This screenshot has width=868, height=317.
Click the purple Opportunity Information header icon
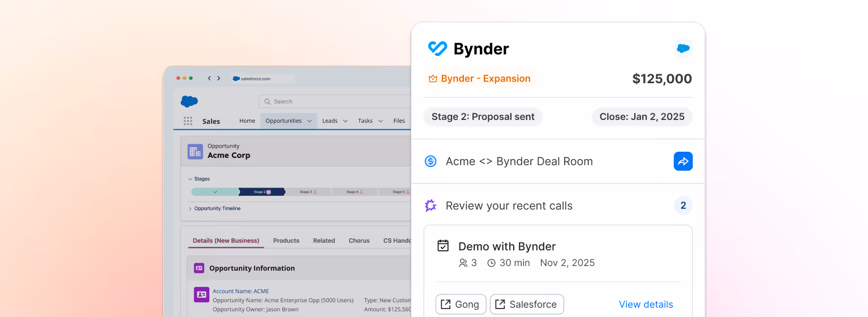click(199, 268)
